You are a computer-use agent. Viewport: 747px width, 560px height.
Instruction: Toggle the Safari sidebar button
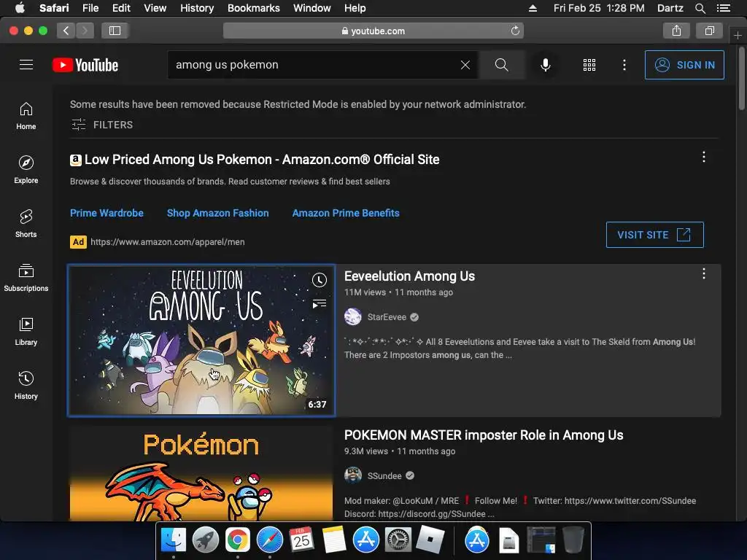coord(115,31)
